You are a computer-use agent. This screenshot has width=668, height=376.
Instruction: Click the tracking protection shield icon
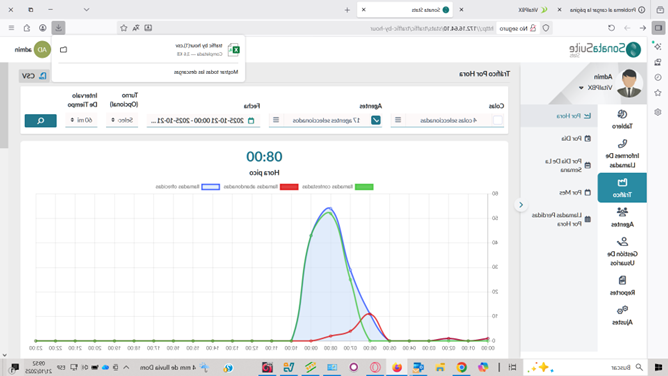[x=546, y=28]
